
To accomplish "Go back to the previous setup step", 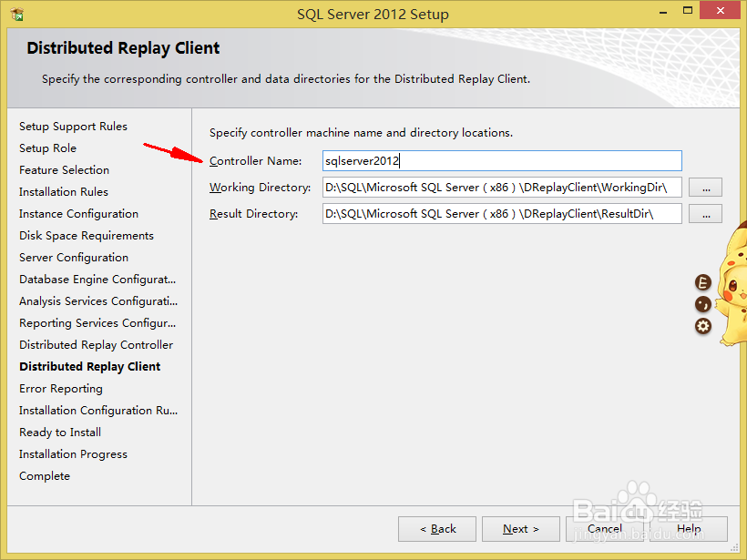I will 436,528.
